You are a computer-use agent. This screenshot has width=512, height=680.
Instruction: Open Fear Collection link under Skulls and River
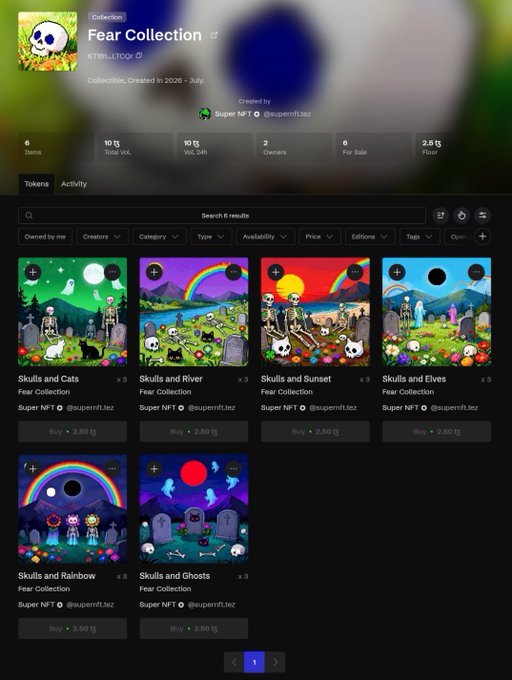click(x=165, y=392)
